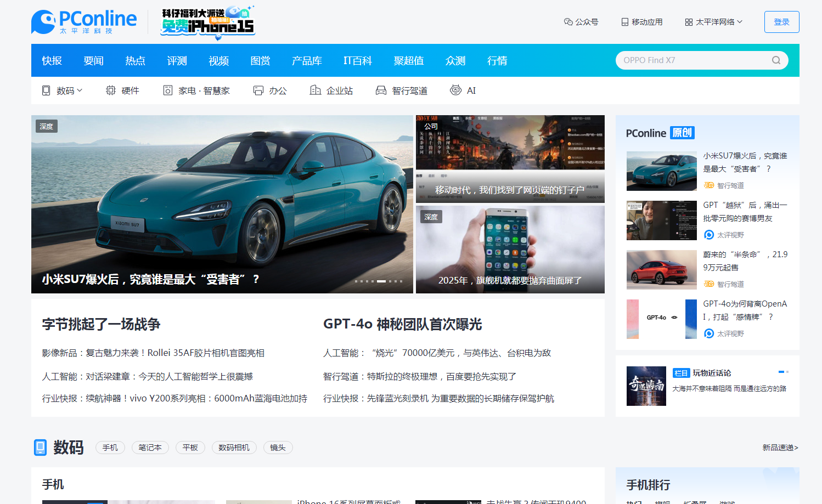Click the 智行驾道 car icon
This screenshot has height=504, width=822.
tap(381, 90)
